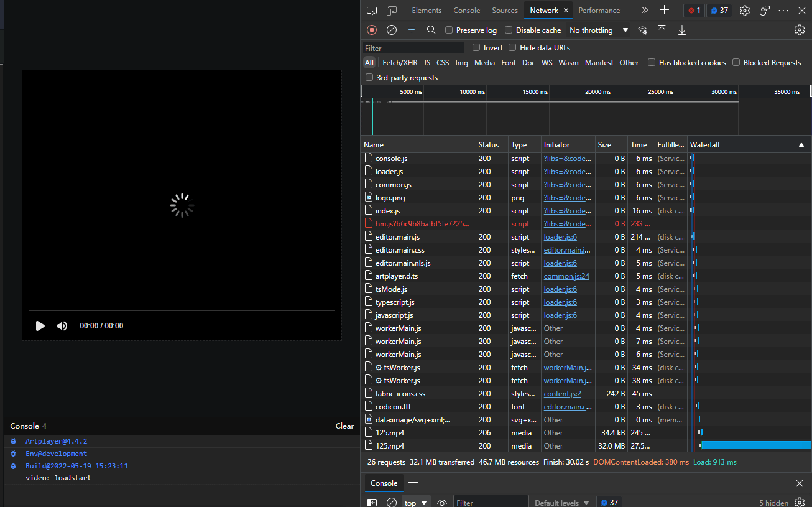Select the inspect element tool
The width and height of the screenshot is (812, 507).
(372, 11)
